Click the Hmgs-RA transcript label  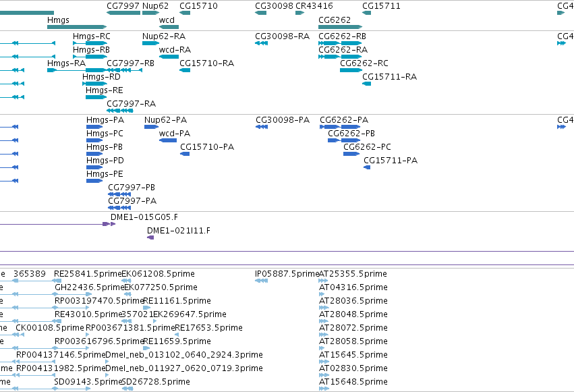point(66,63)
